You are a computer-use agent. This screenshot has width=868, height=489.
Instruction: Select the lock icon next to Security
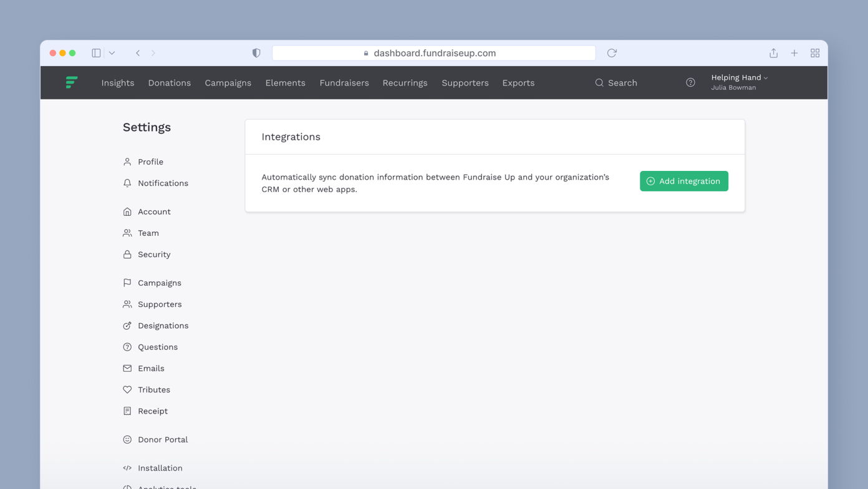click(x=127, y=254)
